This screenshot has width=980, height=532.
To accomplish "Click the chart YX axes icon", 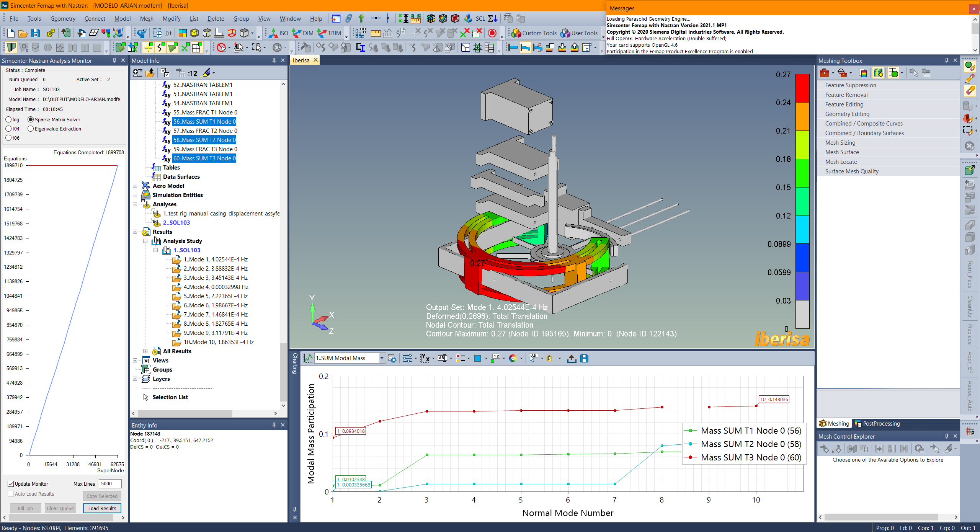I will tap(425, 358).
